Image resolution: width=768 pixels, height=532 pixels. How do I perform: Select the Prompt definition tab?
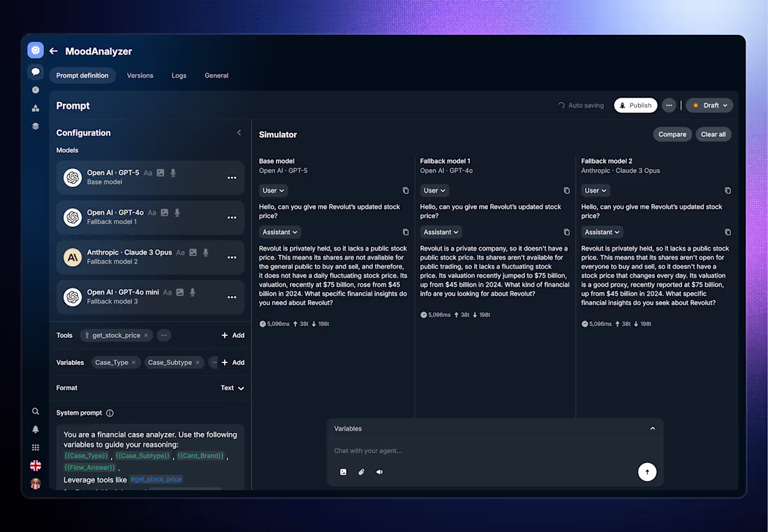click(82, 75)
